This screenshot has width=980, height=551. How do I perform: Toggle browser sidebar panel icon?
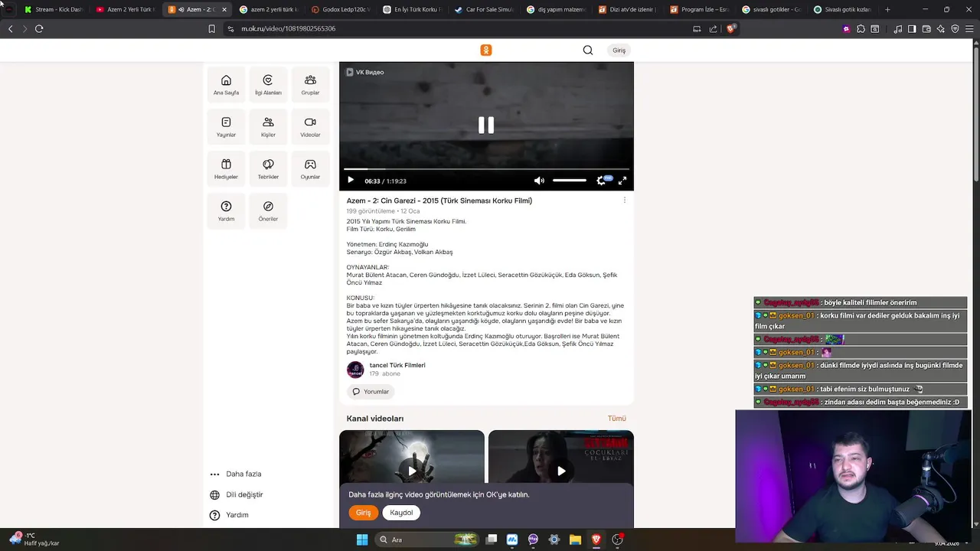912,28
